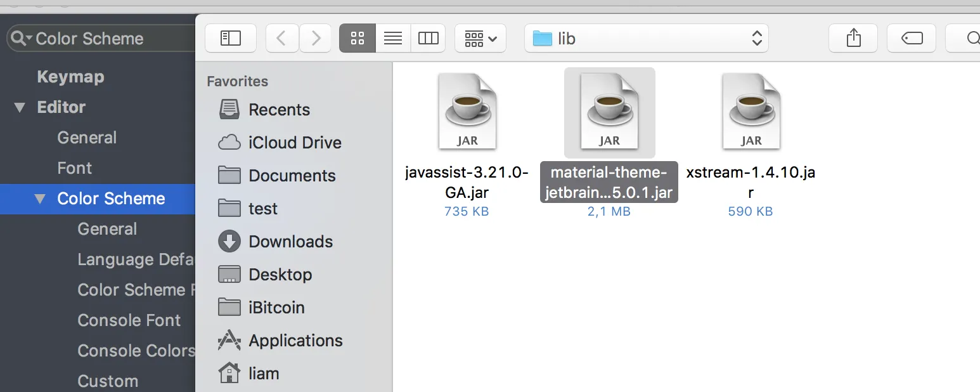The image size is (980, 392).
Task: Select the material-theme-jetbrains jar file icon
Action: 609,112
